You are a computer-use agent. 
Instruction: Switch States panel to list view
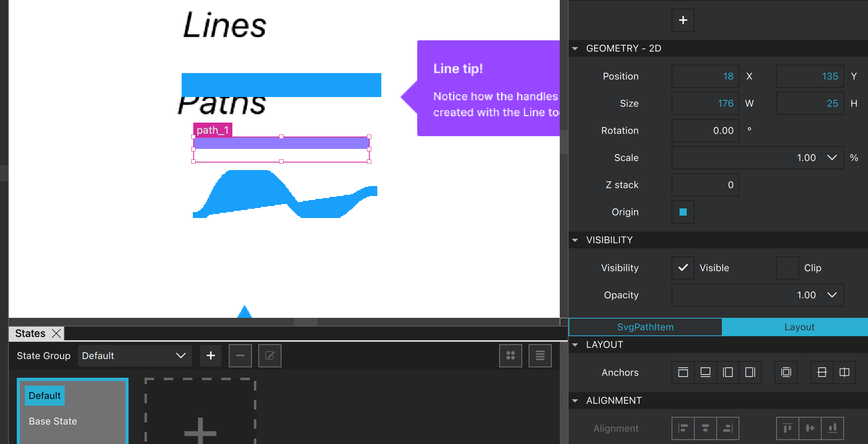(x=540, y=355)
